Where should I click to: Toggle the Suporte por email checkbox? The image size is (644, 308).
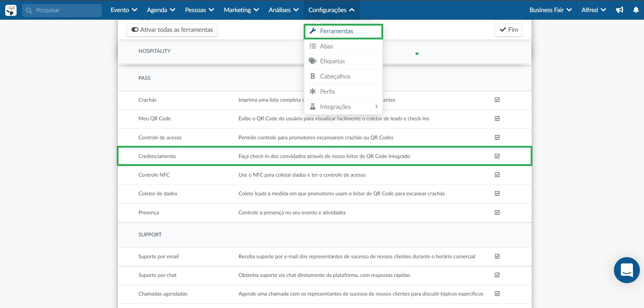pyautogui.click(x=497, y=256)
